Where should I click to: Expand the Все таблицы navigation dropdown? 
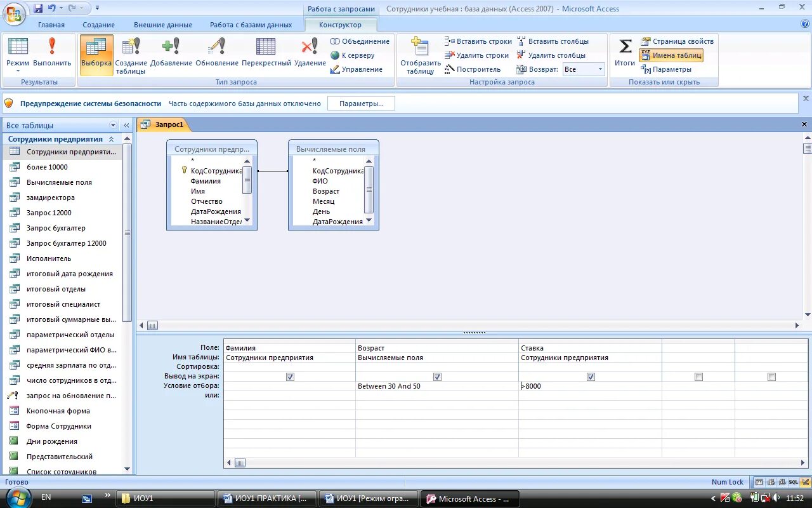(114, 125)
